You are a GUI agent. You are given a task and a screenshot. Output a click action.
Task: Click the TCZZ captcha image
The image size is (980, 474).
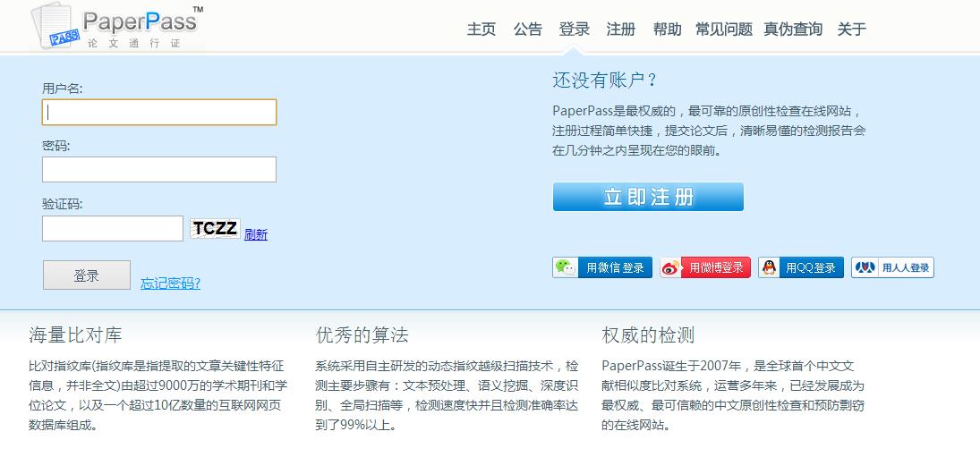[x=215, y=229]
